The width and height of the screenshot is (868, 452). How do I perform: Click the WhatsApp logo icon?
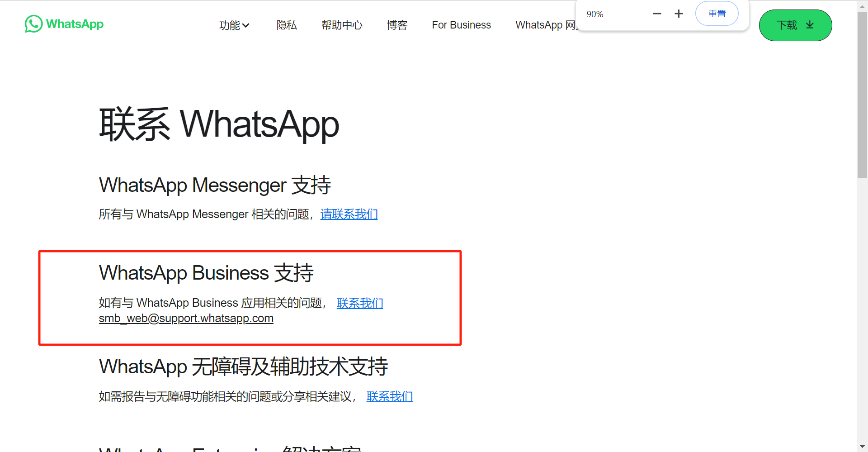point(34,24)
